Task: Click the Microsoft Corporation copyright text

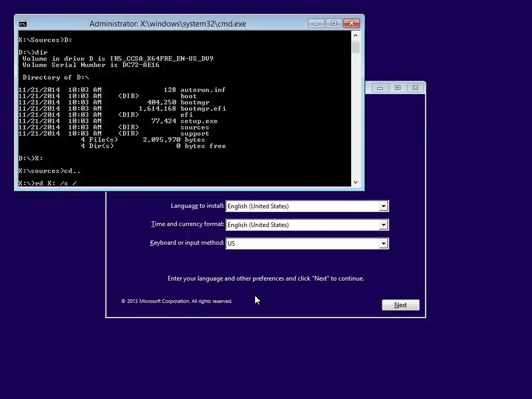Action: 177,301
